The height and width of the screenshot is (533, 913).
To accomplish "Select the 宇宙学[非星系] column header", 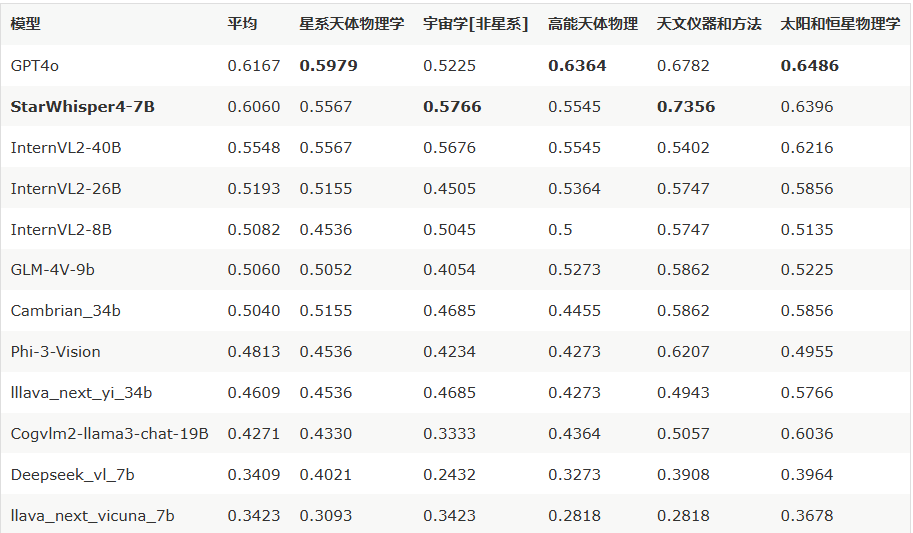I will click(476, 24).
